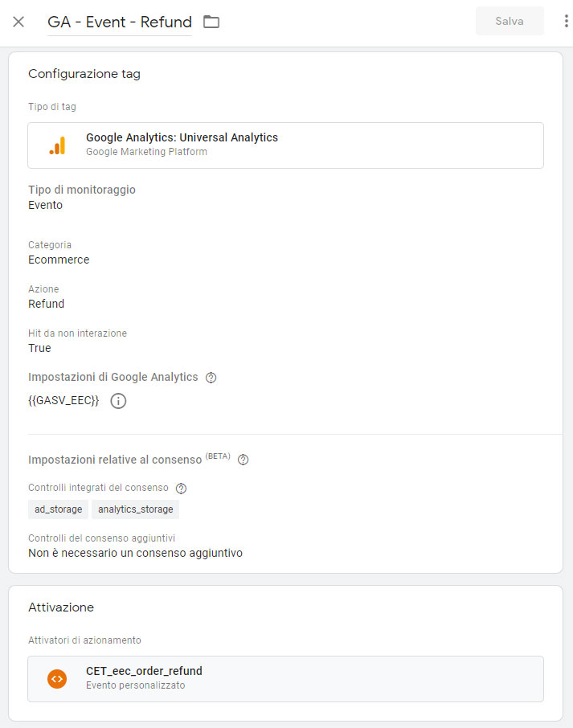Click help icon beside Controlli integrati del consenso

pyautogui.click(x=181, y=489)
